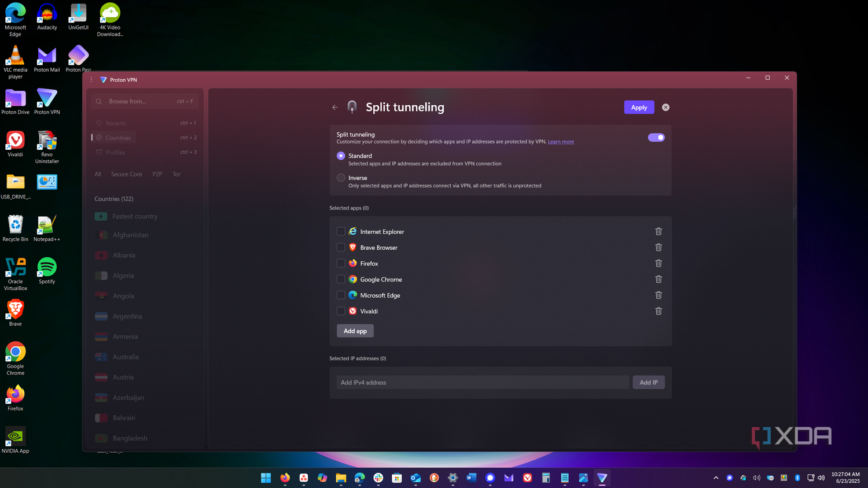Check the Microsoft Edge app checkbox
Image resolution: width=868 pixels, height=488 pixels.
point(341,295)
